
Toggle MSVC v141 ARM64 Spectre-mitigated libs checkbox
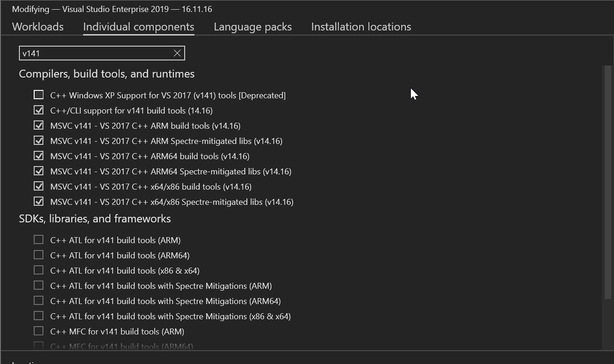click(39, 171)
